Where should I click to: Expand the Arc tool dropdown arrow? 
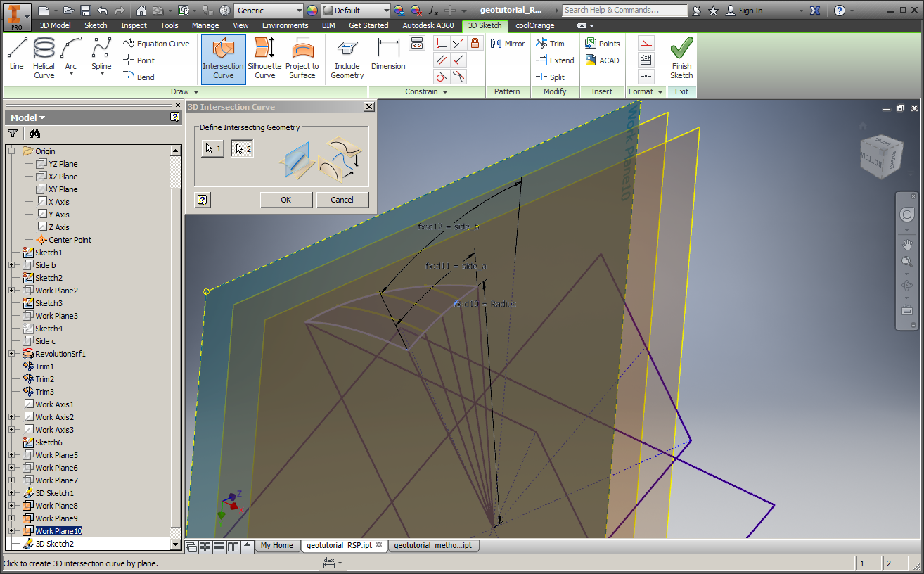[x=71, y=74]
